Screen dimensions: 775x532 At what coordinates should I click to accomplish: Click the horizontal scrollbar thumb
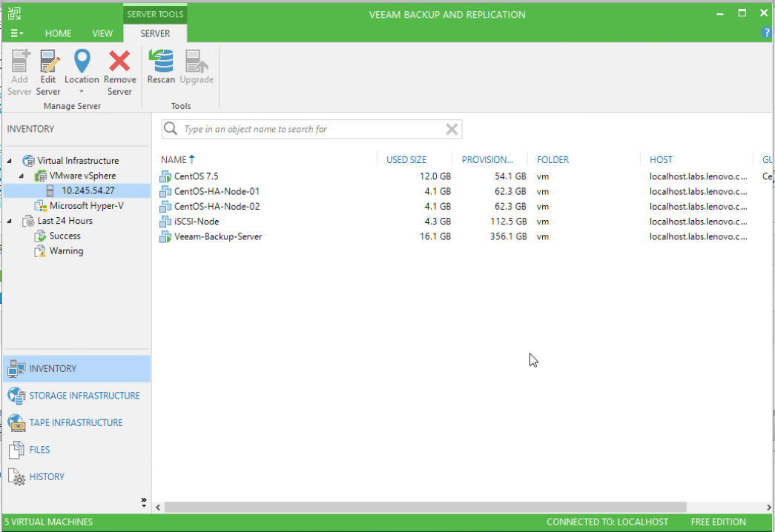425,508
